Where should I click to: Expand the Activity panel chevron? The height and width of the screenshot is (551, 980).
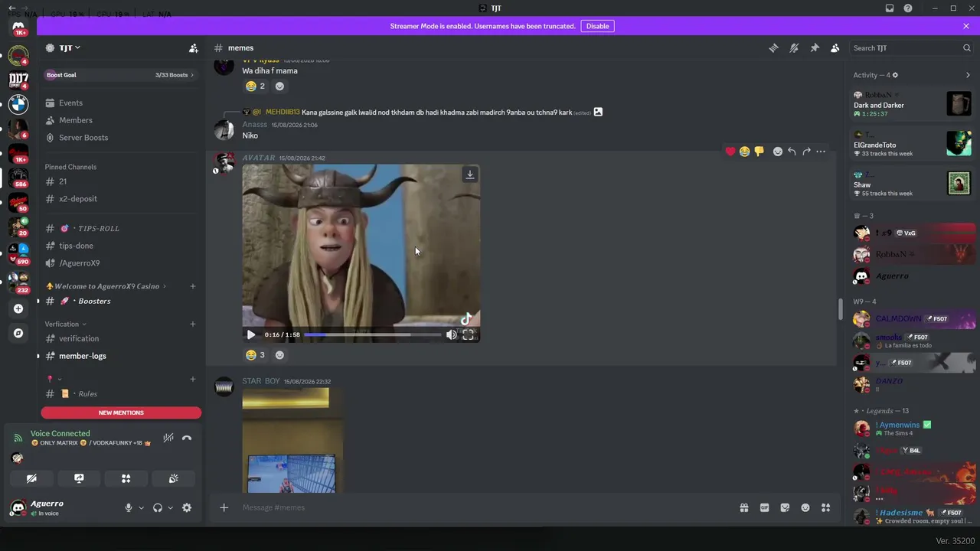tap(968, 75)
